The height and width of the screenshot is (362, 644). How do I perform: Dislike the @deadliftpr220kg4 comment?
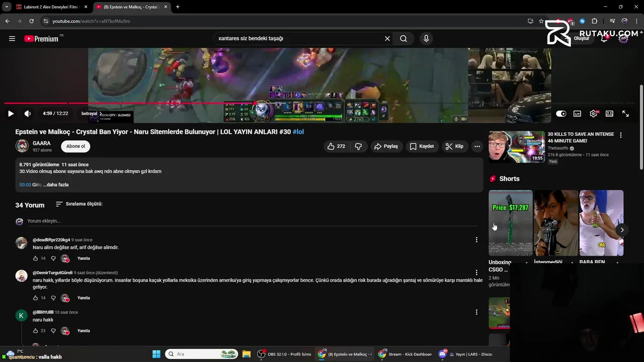tap(53, 258)
